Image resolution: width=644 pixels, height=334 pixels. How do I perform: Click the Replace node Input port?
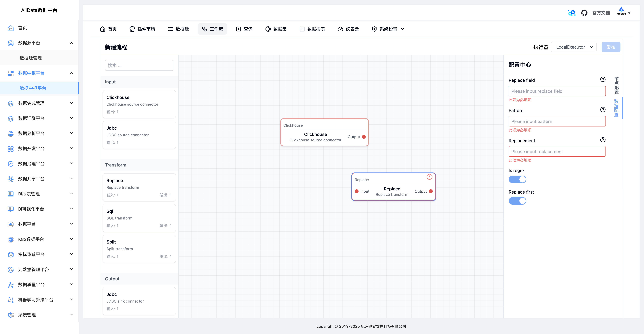pos(357,192)
